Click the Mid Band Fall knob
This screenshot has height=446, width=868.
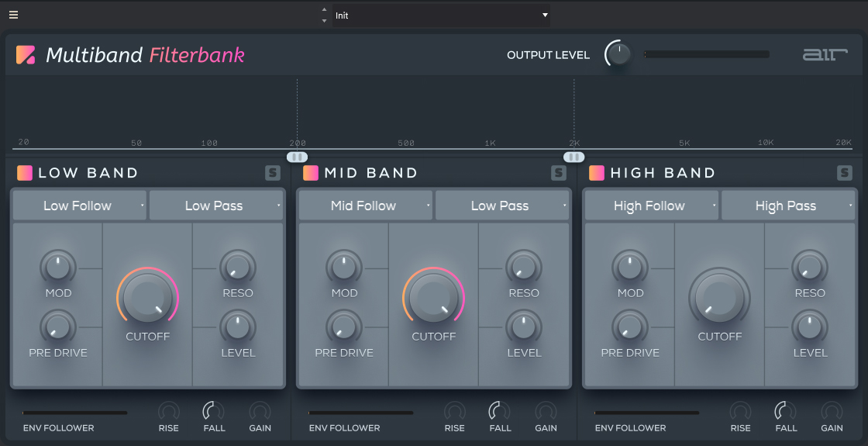[501, 411]
